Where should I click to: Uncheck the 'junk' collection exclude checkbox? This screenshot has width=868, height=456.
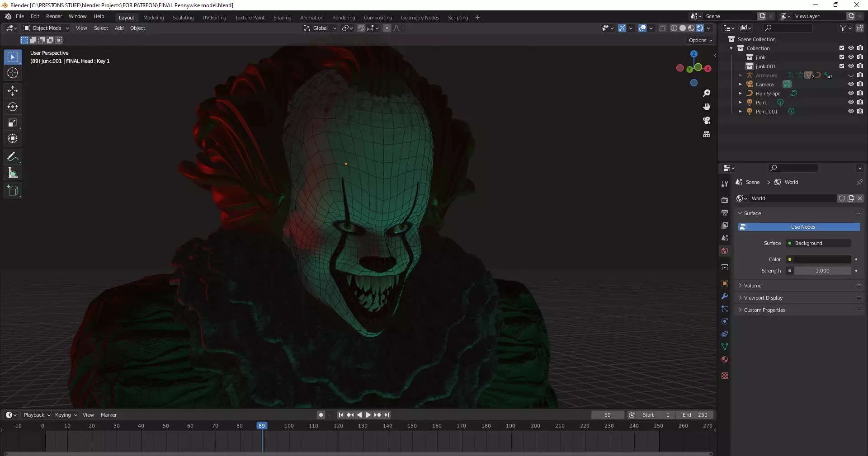pos(841,57)
